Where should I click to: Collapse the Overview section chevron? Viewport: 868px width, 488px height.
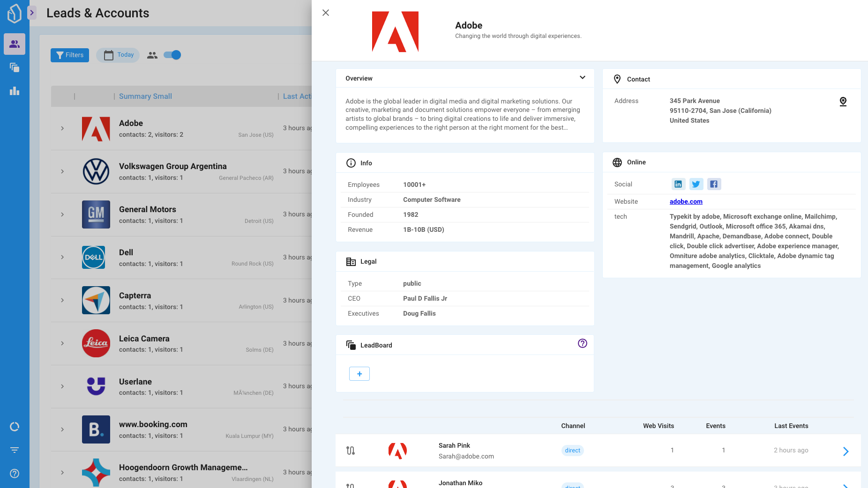(582, 78)
